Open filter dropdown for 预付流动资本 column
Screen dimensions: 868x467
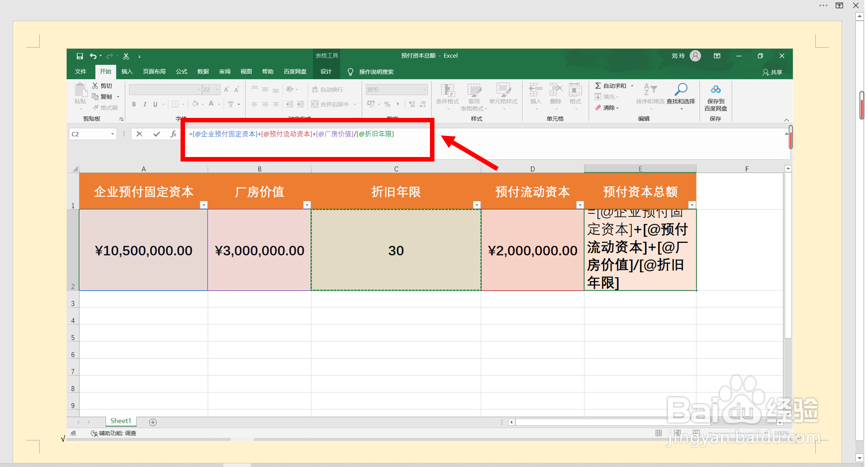click(x=580, y=205)
